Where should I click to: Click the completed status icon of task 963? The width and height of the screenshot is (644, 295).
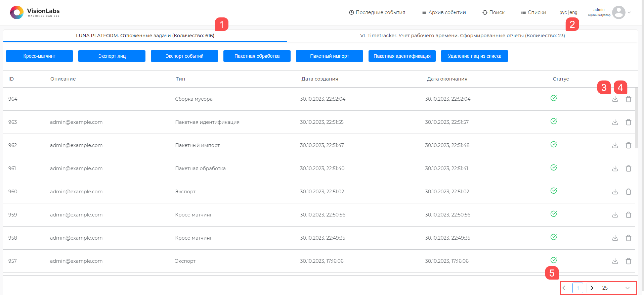click(554, 121)
